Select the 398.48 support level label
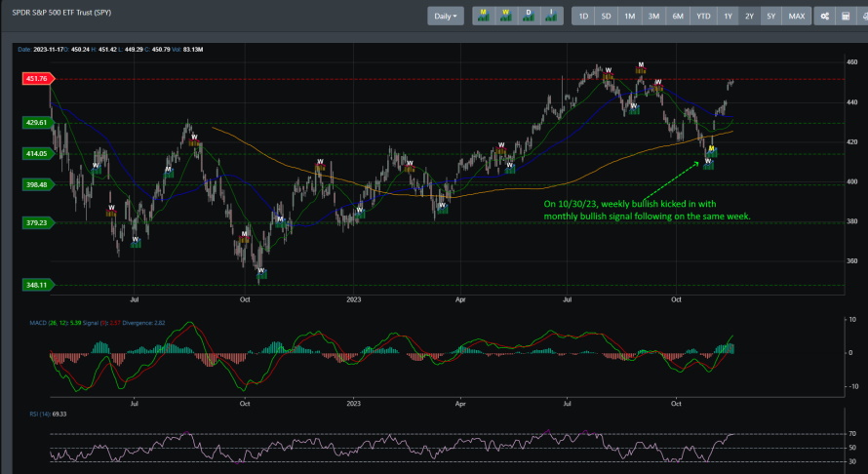 pyautogui.click(x=38, y=184)
